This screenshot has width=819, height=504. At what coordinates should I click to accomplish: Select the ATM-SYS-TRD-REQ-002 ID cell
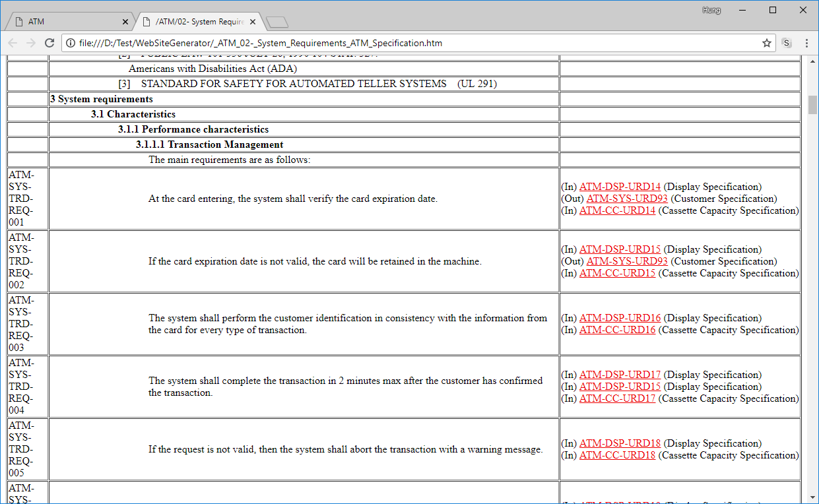tap(28, 261)
